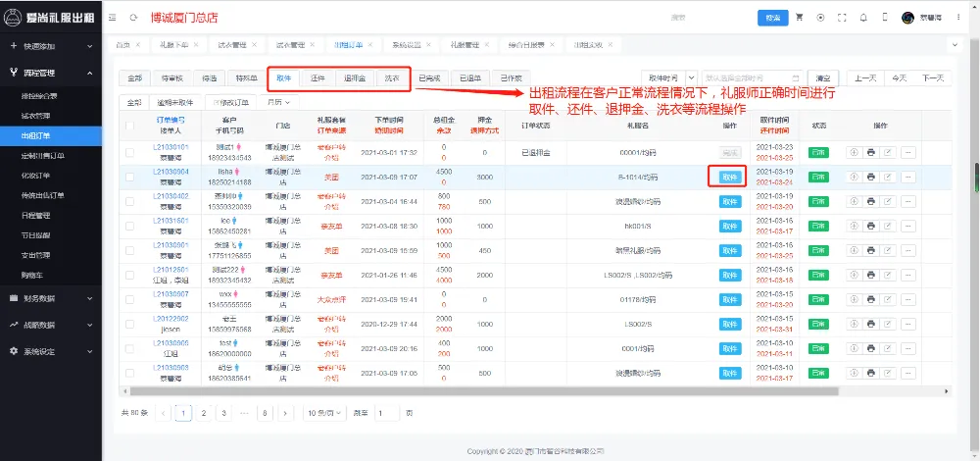This screenshot has width=980, height=461.
Task: Select the checkbox for order L21030904
Action: coord(130,177)
